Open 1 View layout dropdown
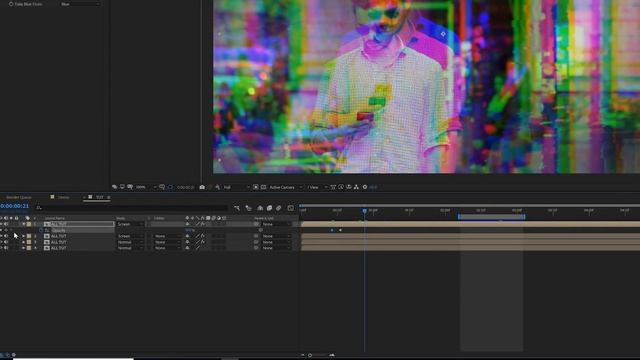640x360 pixels. tap(317, 187)
